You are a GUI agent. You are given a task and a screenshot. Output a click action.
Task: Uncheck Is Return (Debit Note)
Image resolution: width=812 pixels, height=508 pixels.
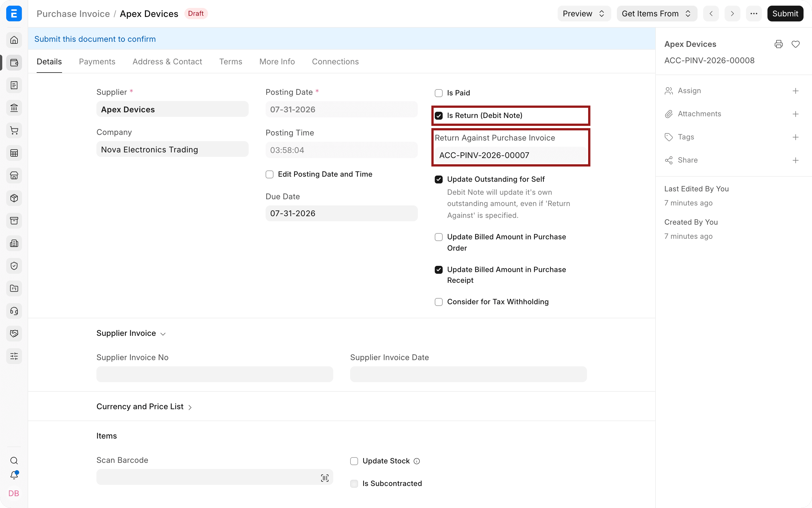click(438, 116)
